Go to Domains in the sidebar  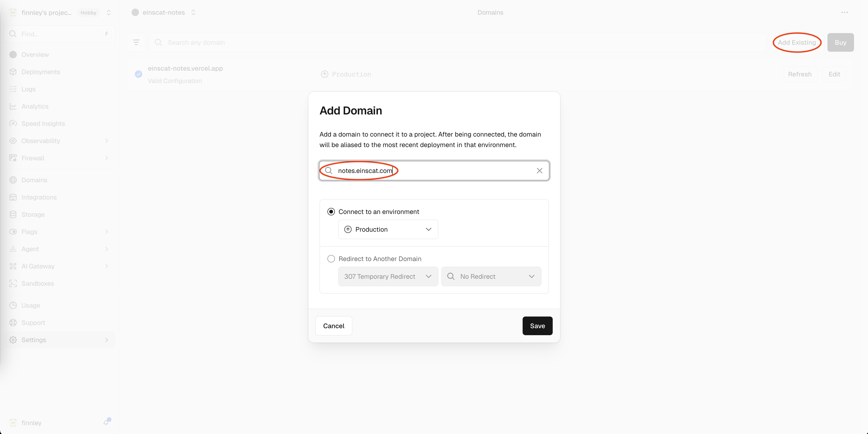click(x=34, y=180)
